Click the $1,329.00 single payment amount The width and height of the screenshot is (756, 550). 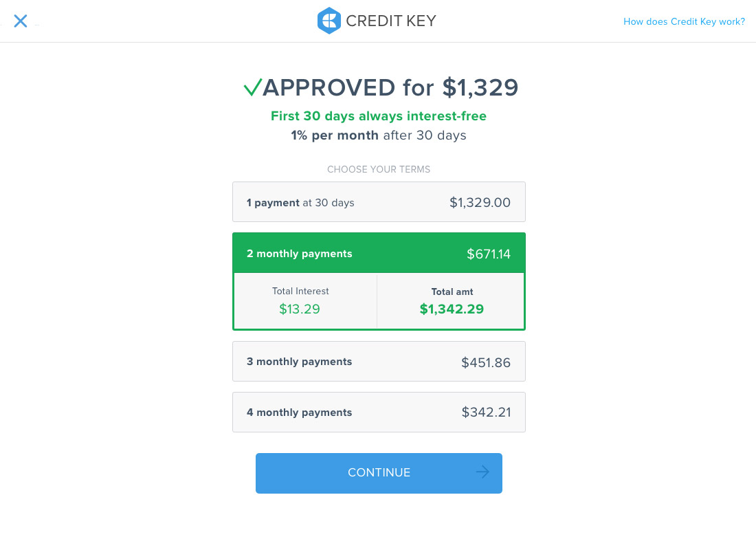480,203
